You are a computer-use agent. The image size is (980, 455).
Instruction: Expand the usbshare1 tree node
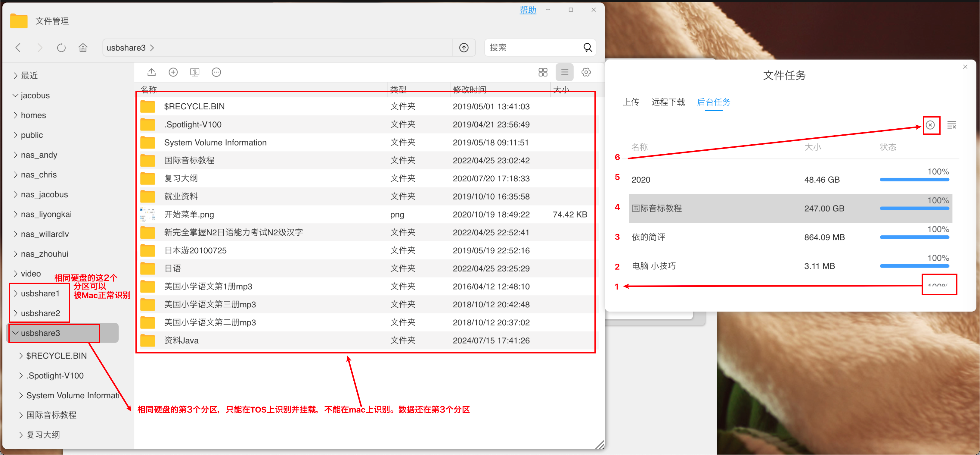[x=16, y=293]
